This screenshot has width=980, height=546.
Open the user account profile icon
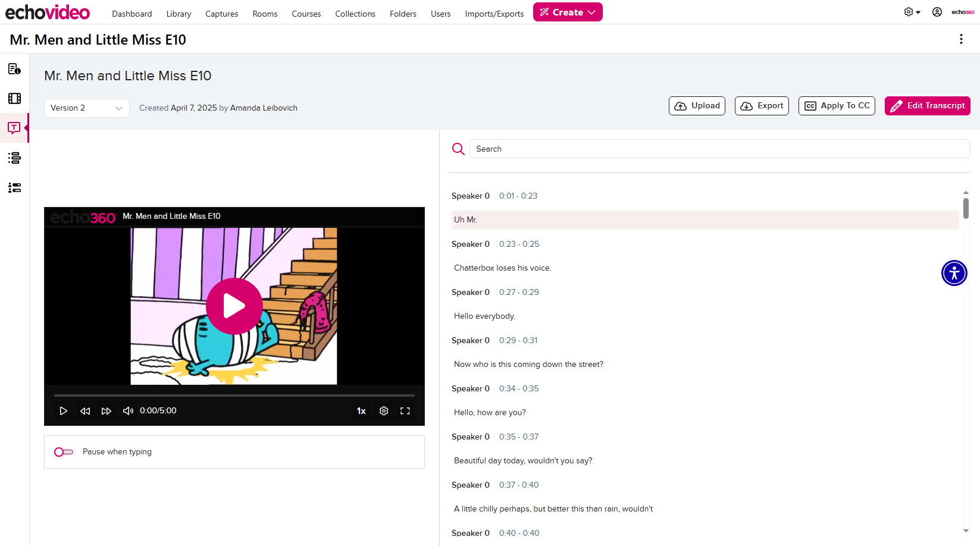tap(937, 12)
